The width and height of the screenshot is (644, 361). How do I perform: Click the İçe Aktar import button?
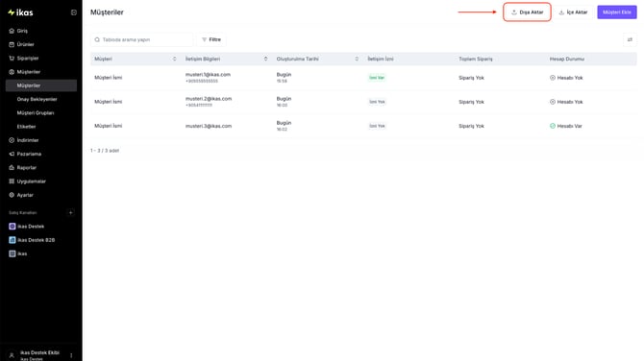tap(573, 12)
